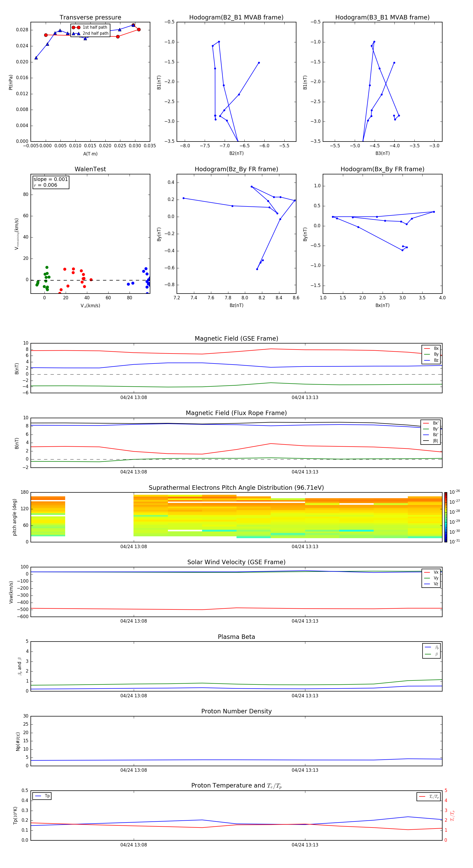Click the beta_p legend entry in the Plasma Beta plot
The image size is (473, 868).
431,647
